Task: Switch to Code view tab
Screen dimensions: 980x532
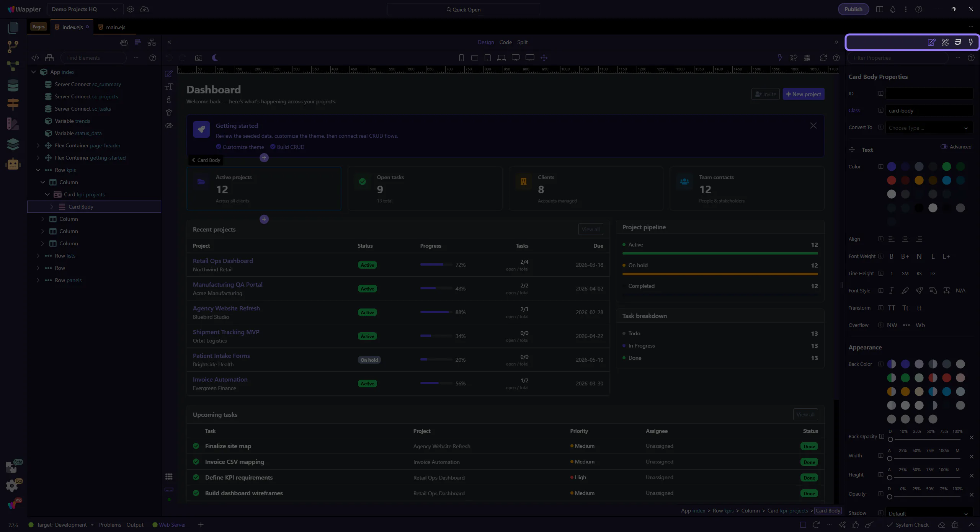Action: tap(505, 42)
